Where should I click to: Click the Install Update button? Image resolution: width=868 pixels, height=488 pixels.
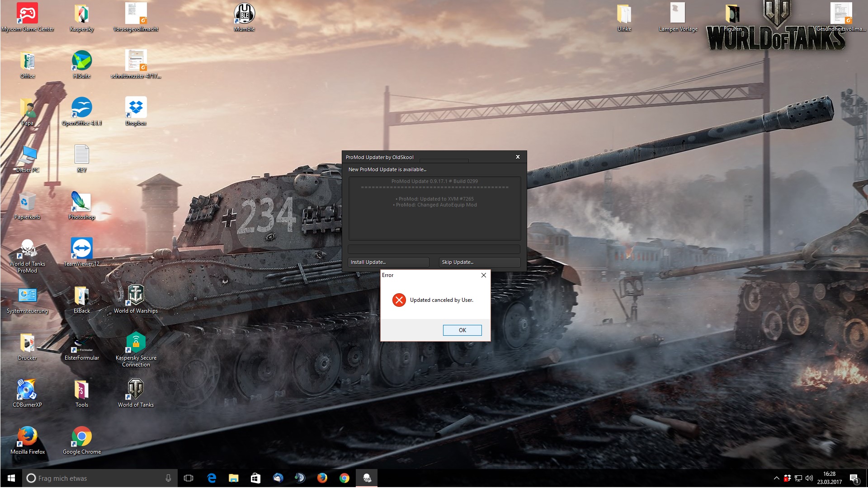tap(388, 262)
